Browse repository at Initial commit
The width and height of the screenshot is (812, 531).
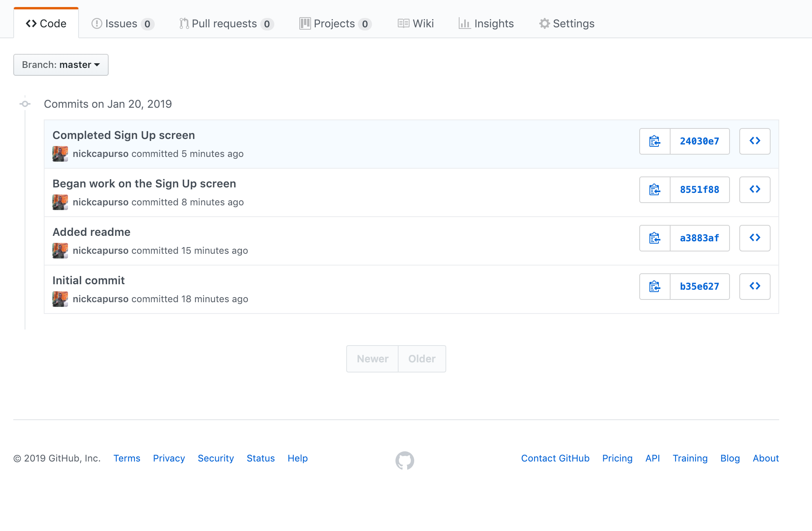tap(755, 287)
